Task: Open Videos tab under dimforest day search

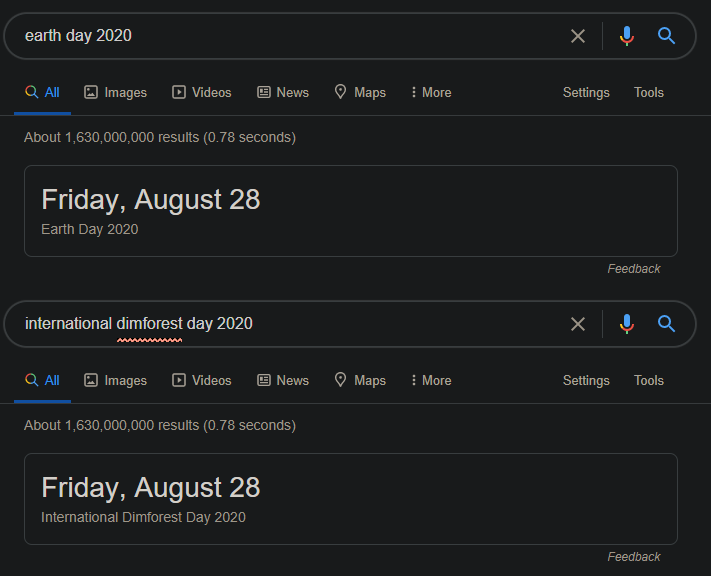Action: [x=202, y=381]
